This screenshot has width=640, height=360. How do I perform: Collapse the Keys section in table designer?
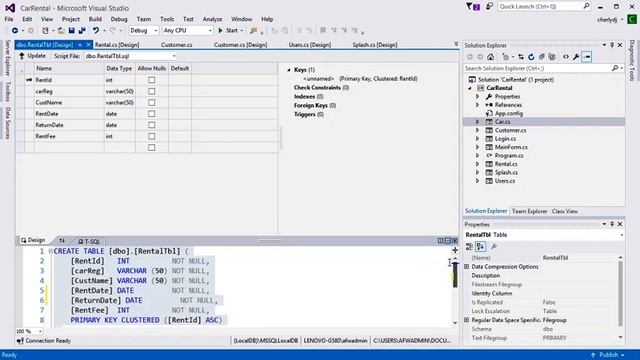289,70
